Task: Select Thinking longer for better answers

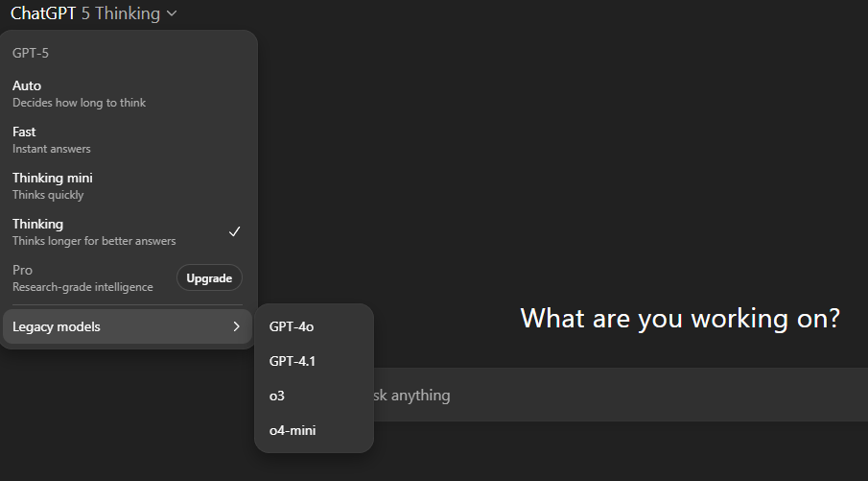Action: (128, 231)
